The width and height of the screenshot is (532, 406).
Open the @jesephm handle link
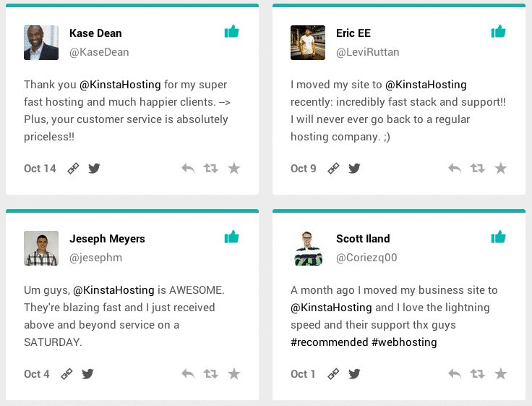coord(95,258)
